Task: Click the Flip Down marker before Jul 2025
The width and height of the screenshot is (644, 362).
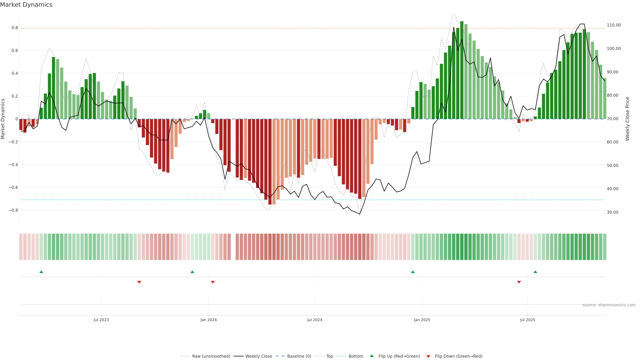Action: 519,282
